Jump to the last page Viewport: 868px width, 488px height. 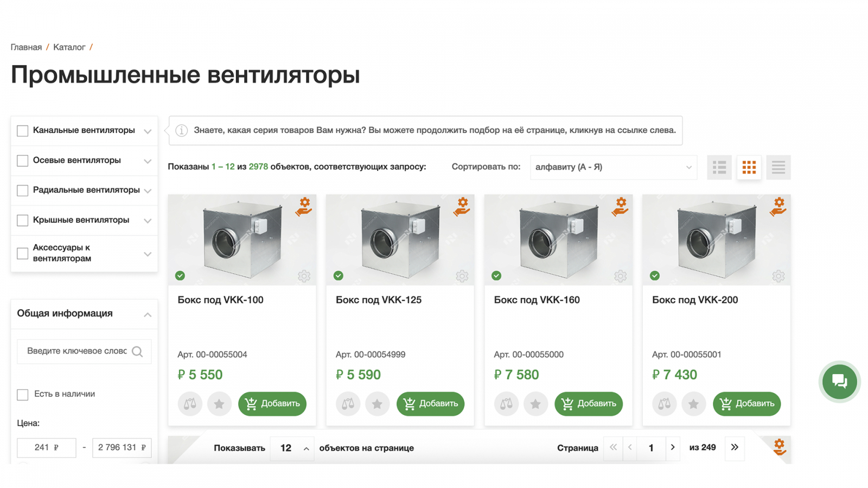pos(735,447)
